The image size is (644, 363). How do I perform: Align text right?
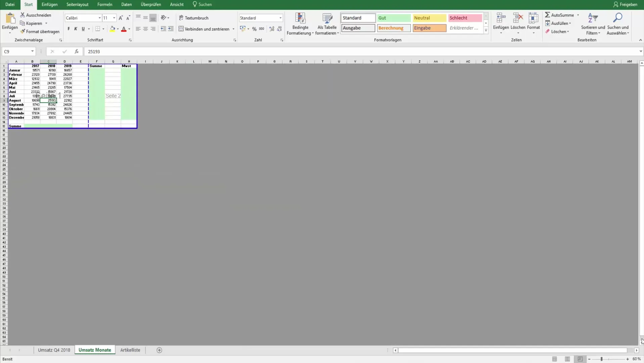[x=153, y=29]
